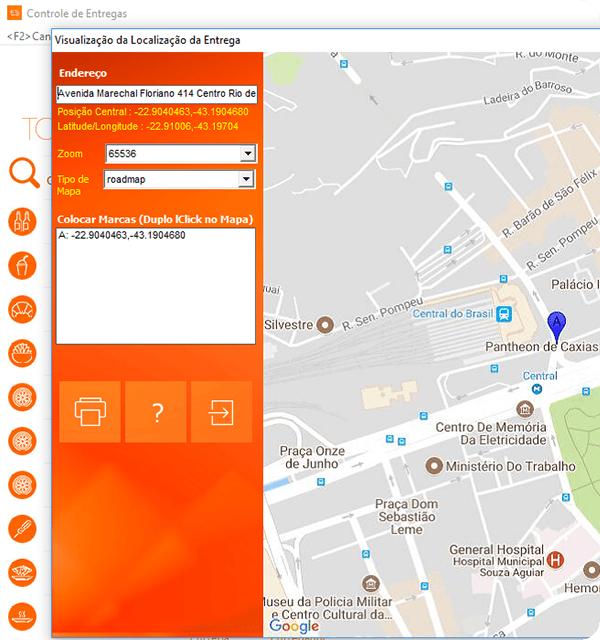
Task: Click the Google logo on the map
Action: point(294,626)
